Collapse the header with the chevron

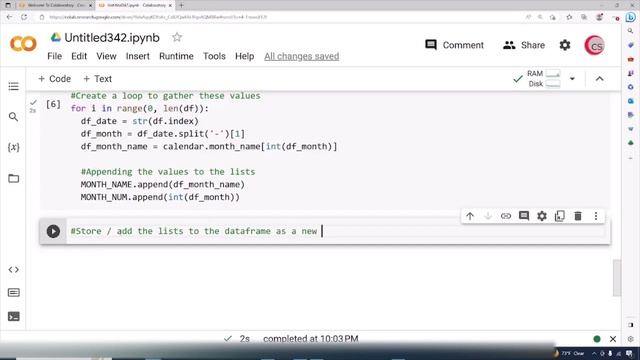click(600, 79)
